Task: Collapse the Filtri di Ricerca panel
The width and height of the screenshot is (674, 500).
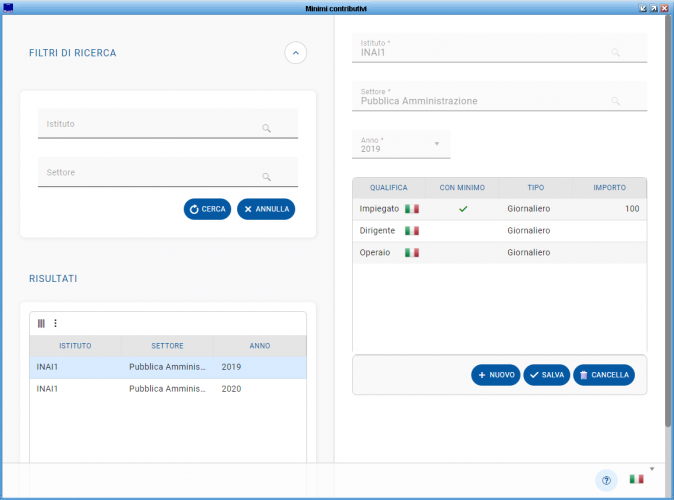Action: pos(295,53)
